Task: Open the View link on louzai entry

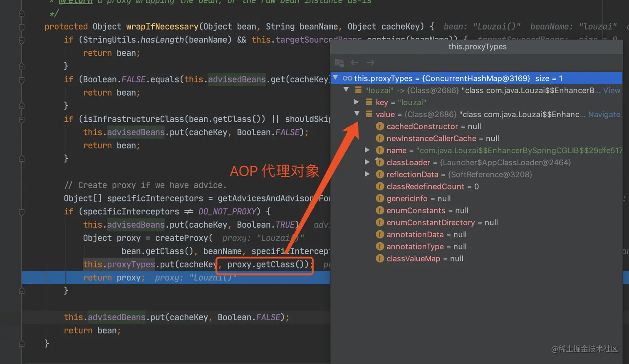Action: click(x=612, y=90)
